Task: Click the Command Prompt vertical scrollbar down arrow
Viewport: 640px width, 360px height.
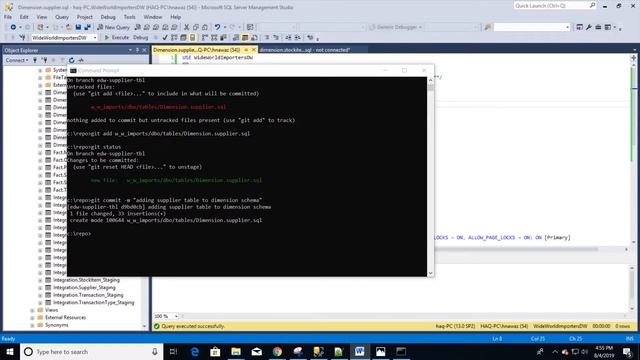Action: [431, 273]
